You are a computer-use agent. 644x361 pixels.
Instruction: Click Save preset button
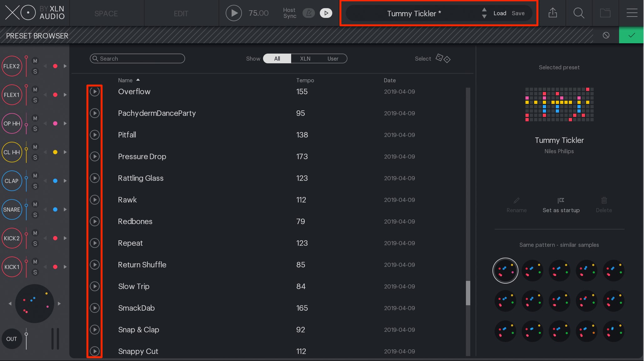(518, 13)
